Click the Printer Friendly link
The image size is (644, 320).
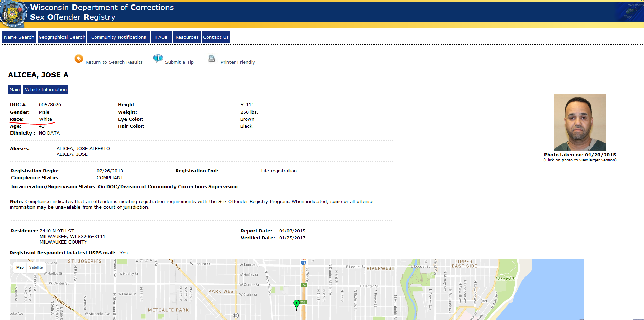[238, 62]
